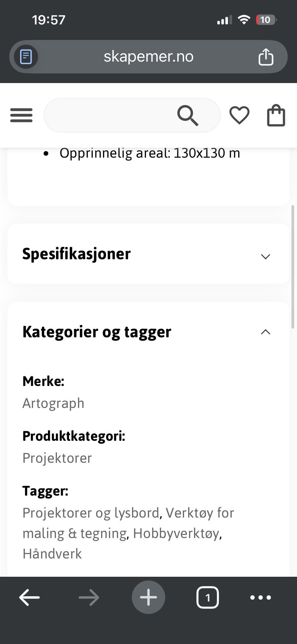Open reader mode page icon
Screen dimensions: 297x644
pyautogui.click(x=26, y=57)
